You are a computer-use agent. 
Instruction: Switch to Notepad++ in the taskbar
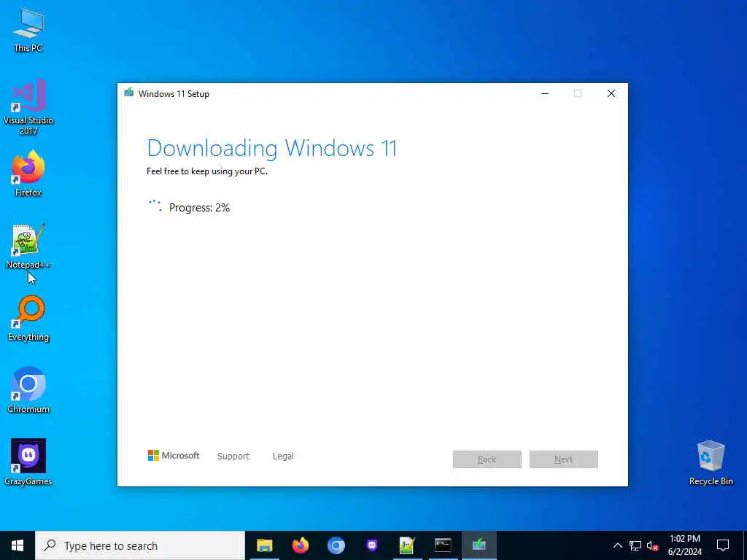pos(407,545)
